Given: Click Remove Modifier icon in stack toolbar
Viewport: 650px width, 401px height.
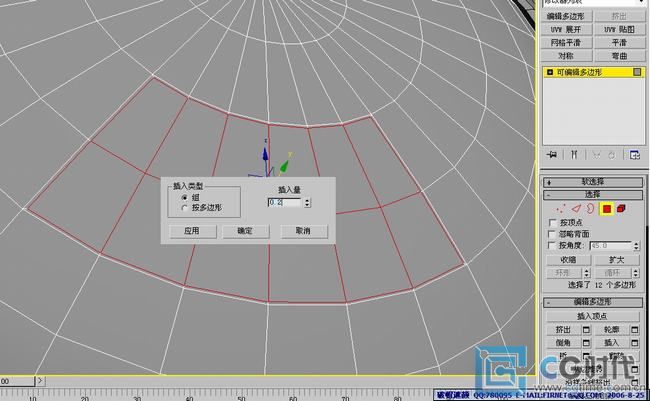Looking at the screenshot, I should pyautogui.click(x=611, y=155).
